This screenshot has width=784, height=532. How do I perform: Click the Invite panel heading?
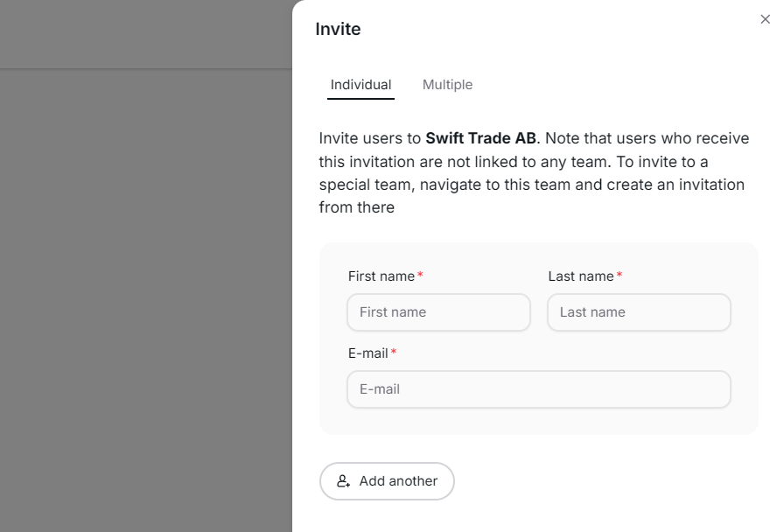(338, 29)
